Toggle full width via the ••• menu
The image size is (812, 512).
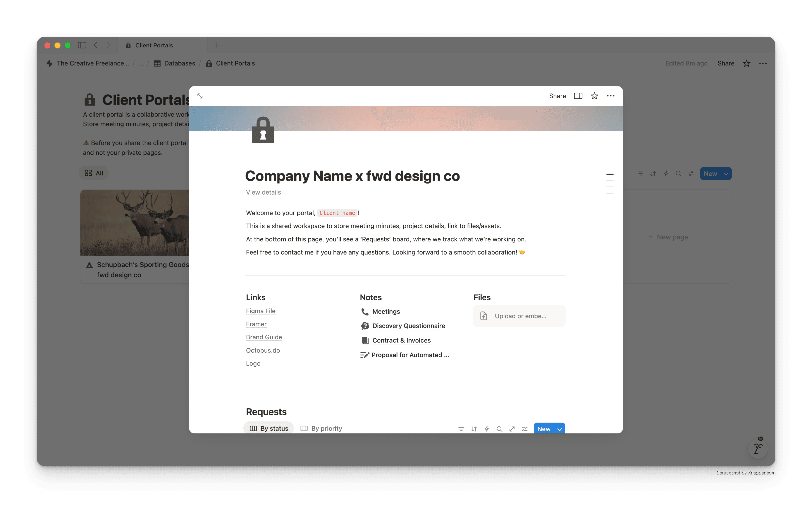click(610, 96)
